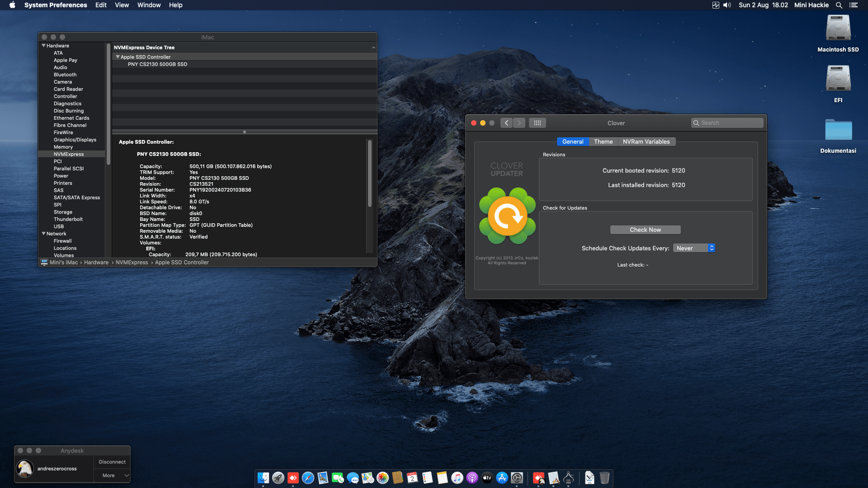Open Safari from the Dock
Screen dimensions: 868x488
point(308,478)
